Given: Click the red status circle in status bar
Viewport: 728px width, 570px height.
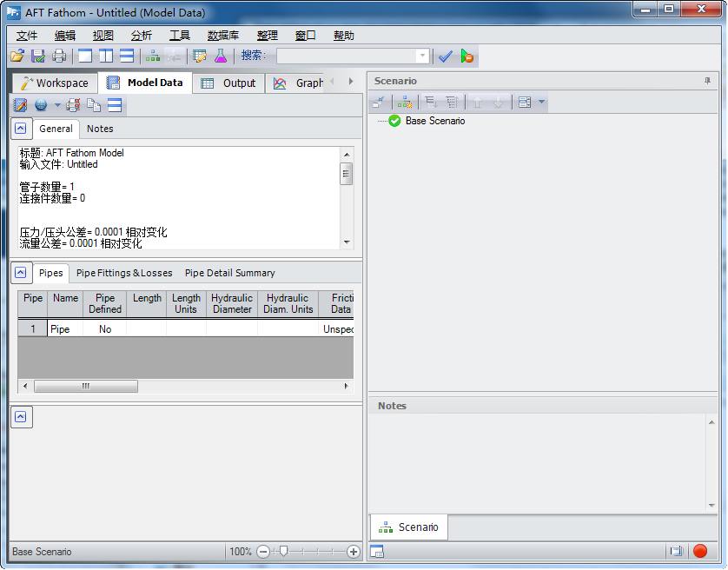Looking at the screenshot, I should pyautogui.click(x=699, y=552).
